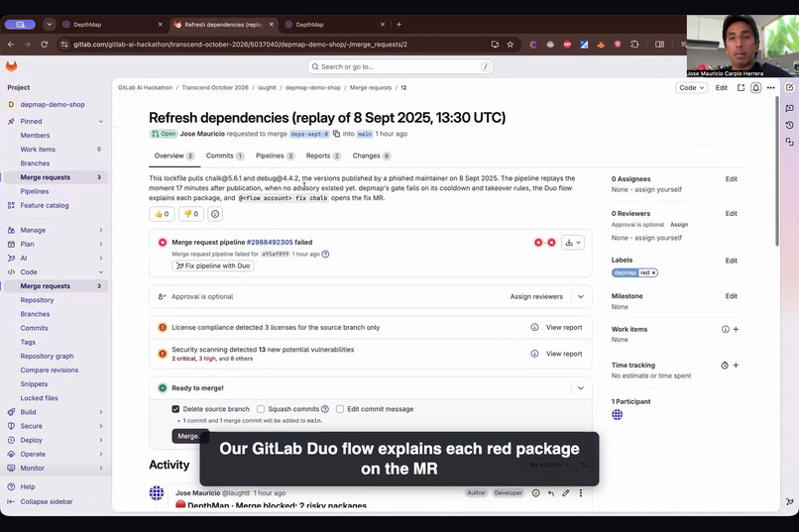Click the second failed pipeline stage icon
The image size is (799, 532).
pyautogui.click(x=551, y=243)
